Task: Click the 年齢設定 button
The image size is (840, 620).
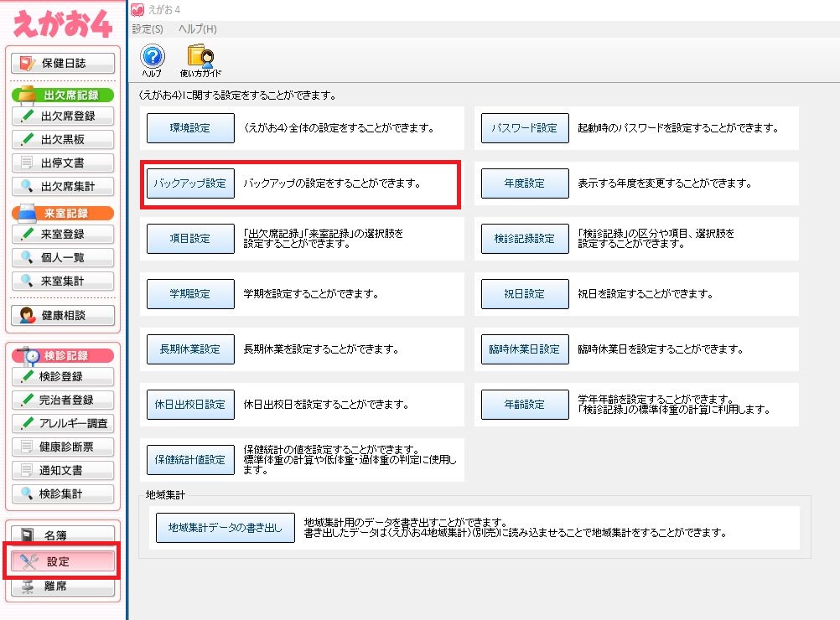Action: 525,404
